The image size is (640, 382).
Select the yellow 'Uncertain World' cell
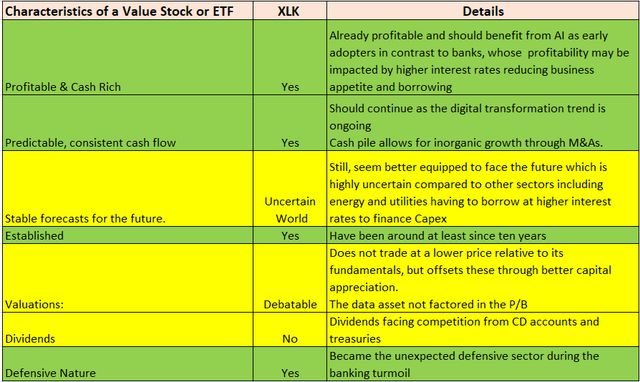[x=290, y=189]
